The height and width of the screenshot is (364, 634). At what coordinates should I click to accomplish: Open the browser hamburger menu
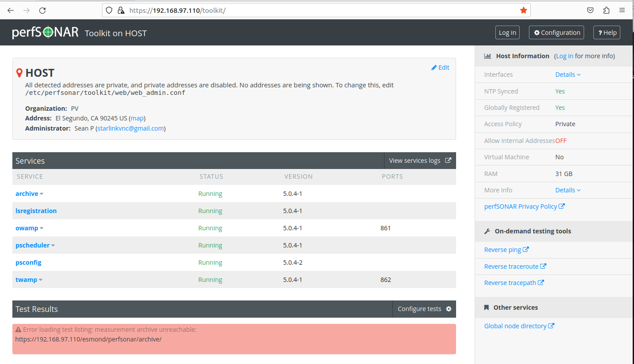tap(622, 10)
